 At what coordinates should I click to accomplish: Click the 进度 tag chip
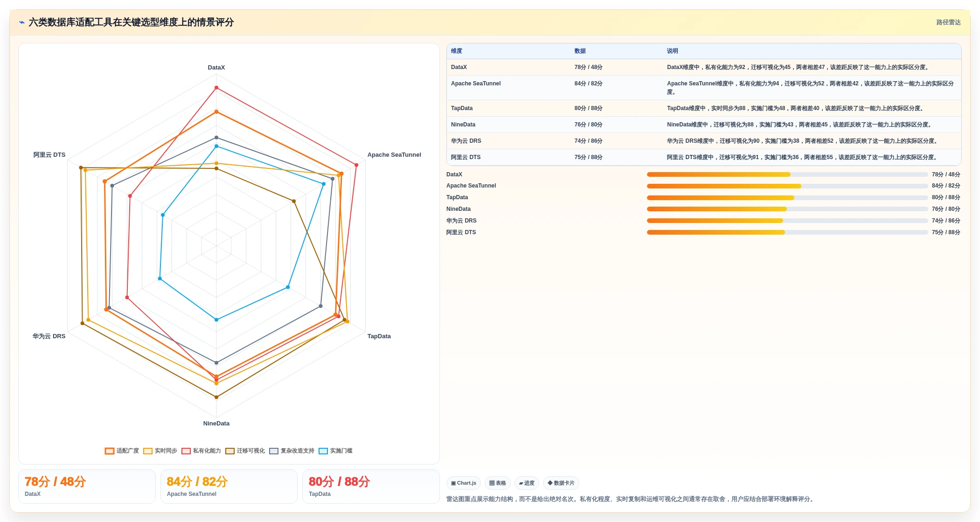coord(527,483)
